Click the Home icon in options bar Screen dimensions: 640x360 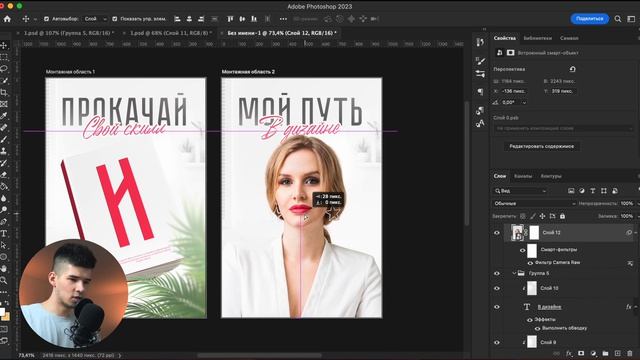coord(7,19)
